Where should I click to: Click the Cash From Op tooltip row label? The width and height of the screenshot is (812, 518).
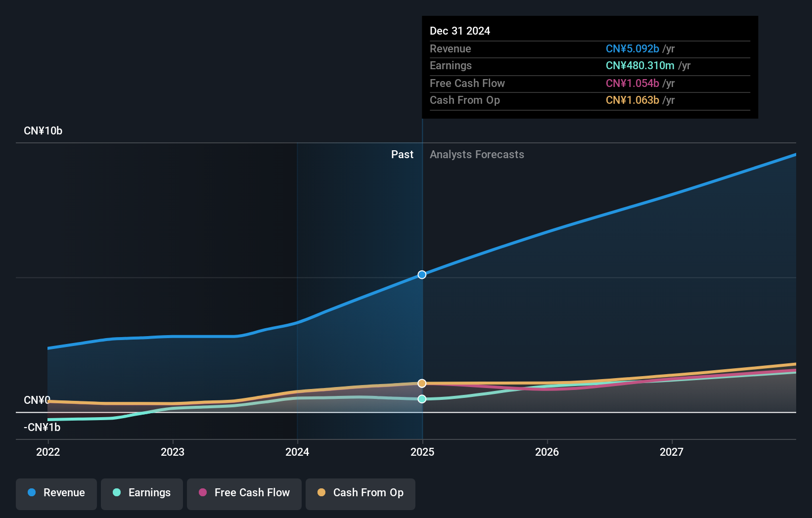[465, 100]
